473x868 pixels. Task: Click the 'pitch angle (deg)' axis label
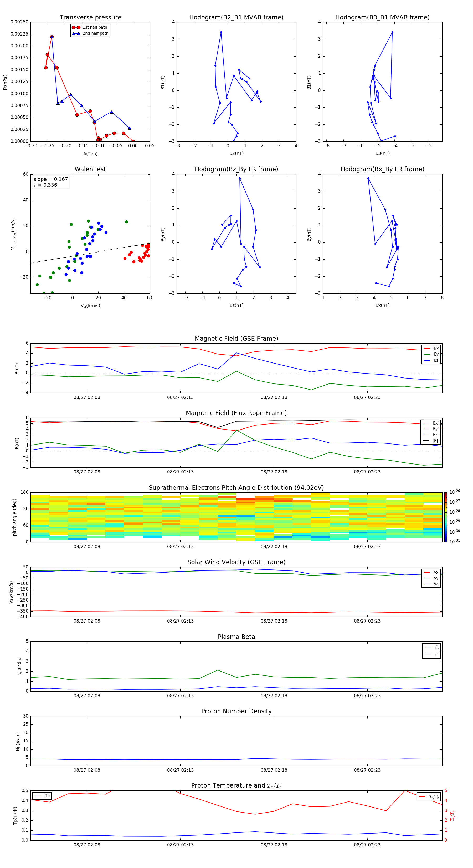(14, 517)
